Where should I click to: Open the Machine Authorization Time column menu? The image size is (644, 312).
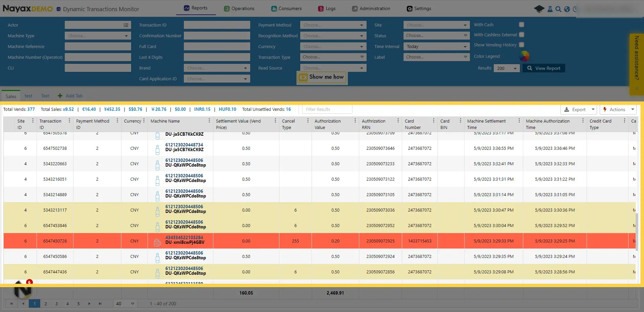tap(583, 121)
